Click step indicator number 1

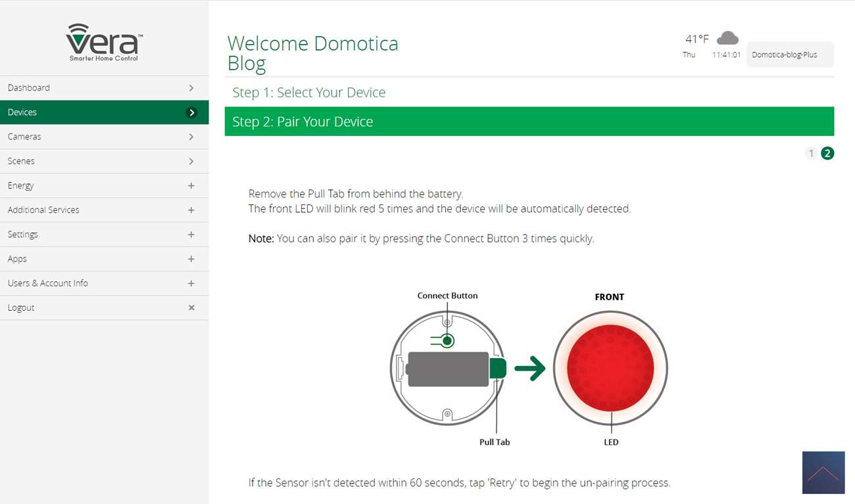(x=812, y=153)
